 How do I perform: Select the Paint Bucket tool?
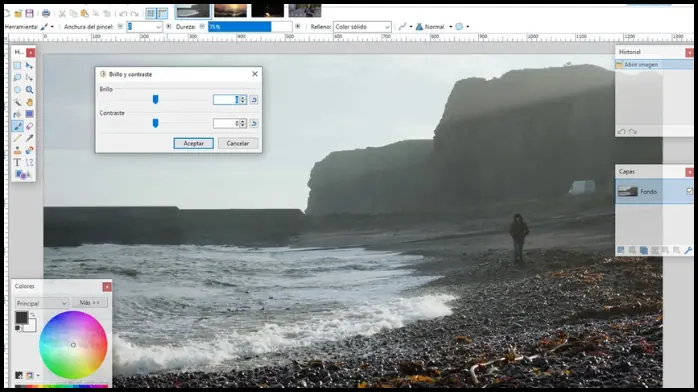click(17, 114)
